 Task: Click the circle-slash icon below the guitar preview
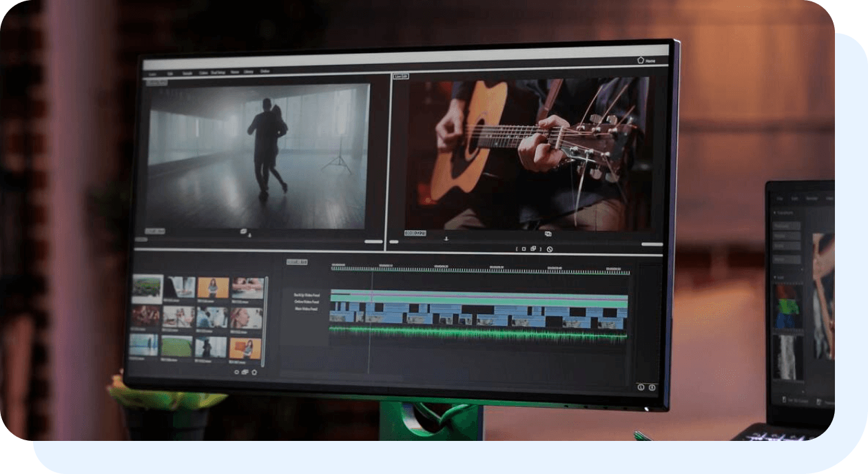(550, 249)
